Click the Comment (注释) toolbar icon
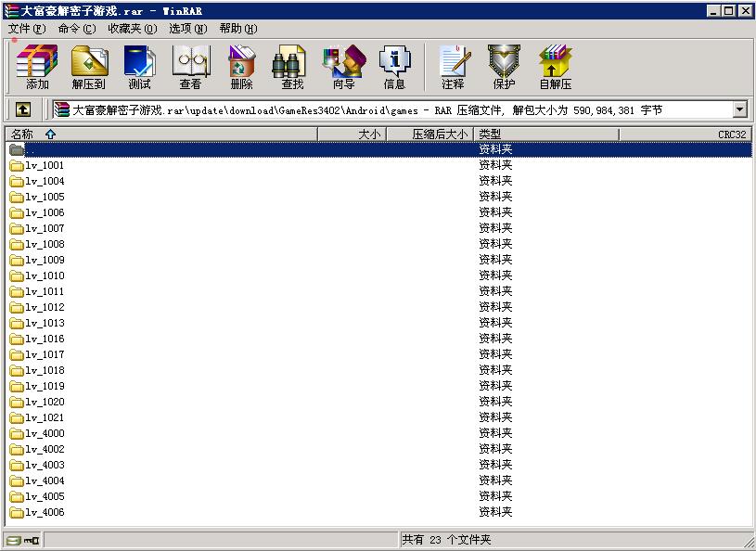The height and width of the screenshot is (551, 756). point(453,67)
